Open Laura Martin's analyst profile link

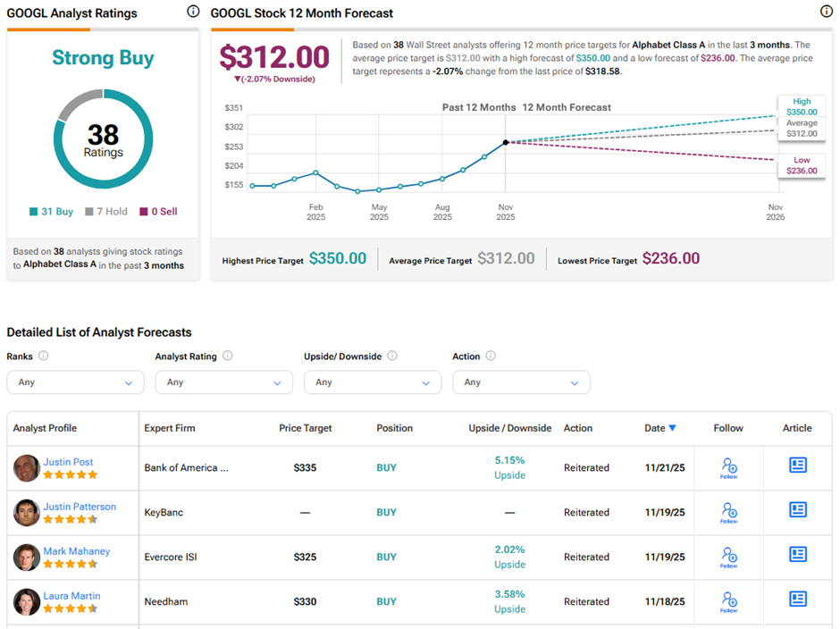tap(71, 596)
